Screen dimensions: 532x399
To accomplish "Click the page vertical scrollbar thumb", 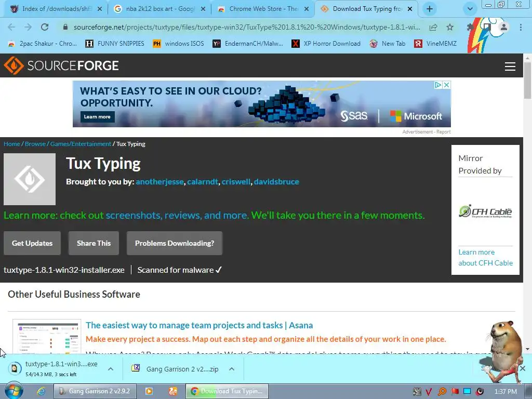I will click(527, 81).
